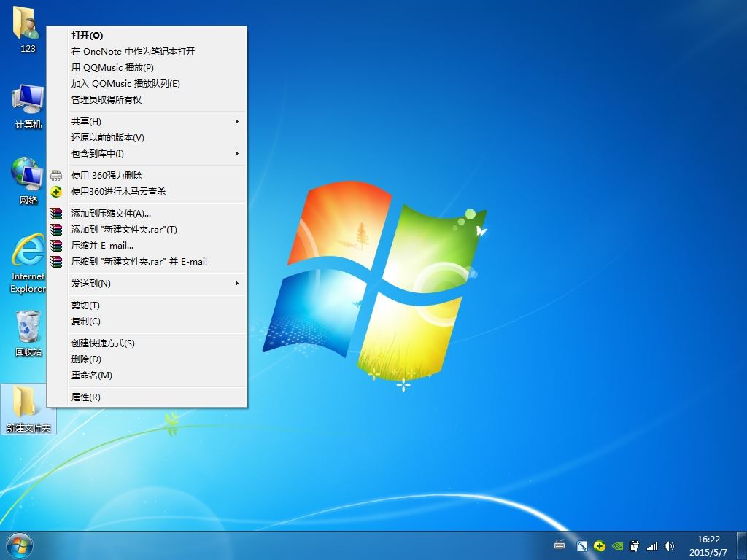
Task: Open the 360 security tray icon
Action: pyautogui.click(x=600, y=546)
